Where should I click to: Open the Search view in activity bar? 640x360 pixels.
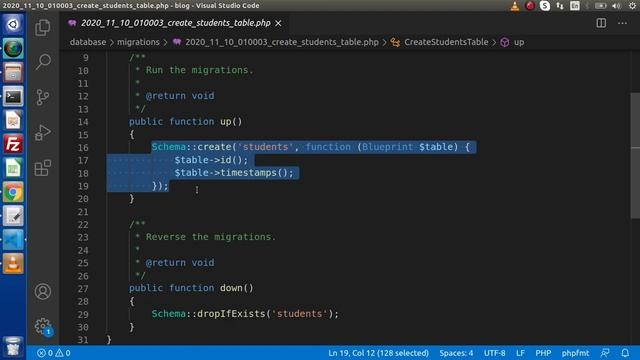tap(42, 62)
